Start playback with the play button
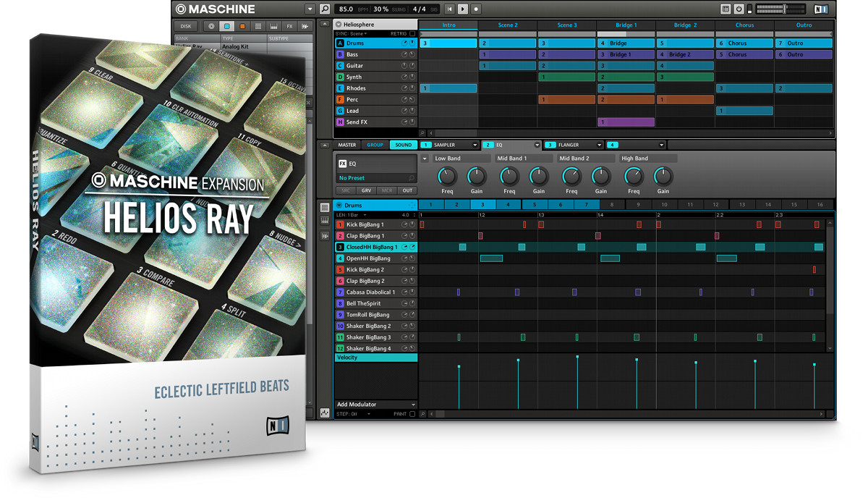 click(463, 9)
